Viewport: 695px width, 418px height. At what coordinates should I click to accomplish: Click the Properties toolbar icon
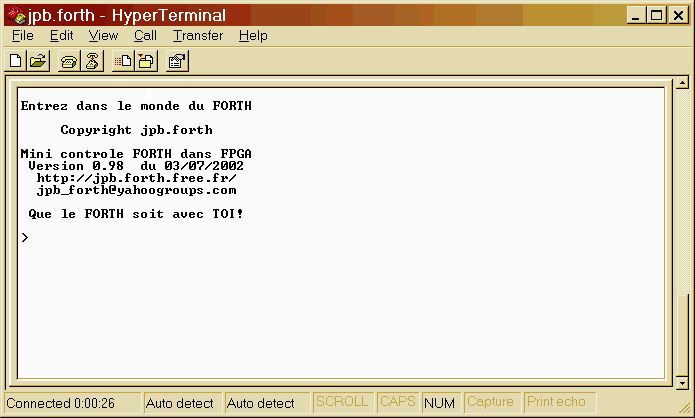(x=177, y=61)
